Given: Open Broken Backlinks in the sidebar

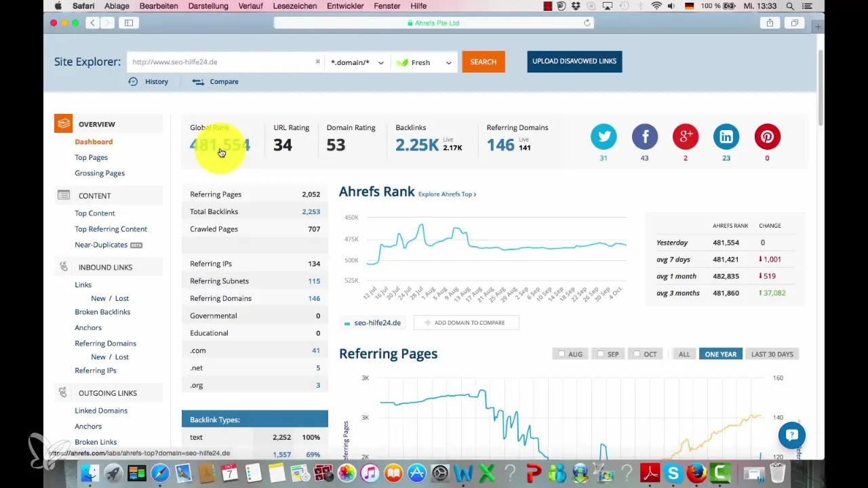Looking at the screenshot, I should tap(102, 312).
